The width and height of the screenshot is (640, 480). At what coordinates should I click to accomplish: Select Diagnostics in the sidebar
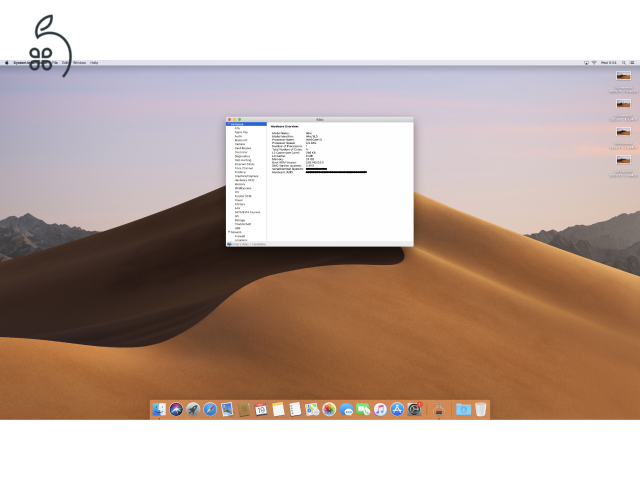coord(242,156)
